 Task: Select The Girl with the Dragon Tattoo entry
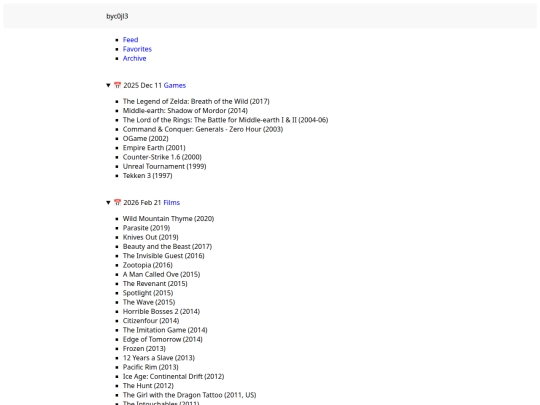[189, 395]
